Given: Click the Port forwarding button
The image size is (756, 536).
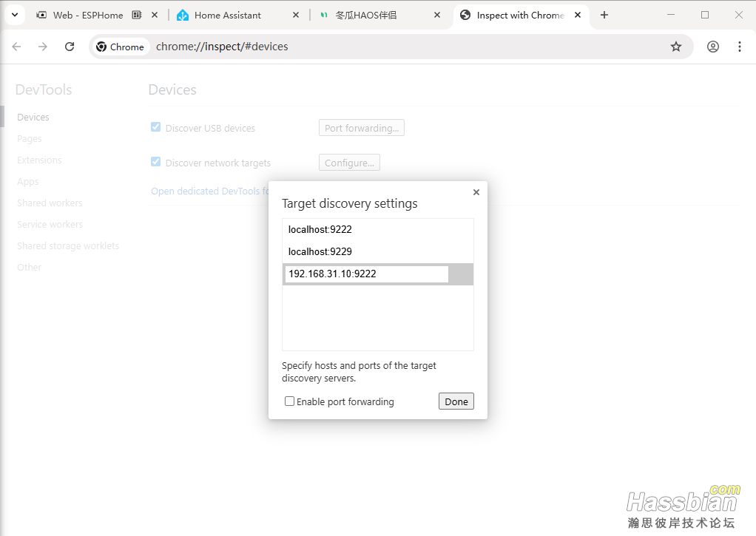Looking at the screenshot, I should 361,128.
